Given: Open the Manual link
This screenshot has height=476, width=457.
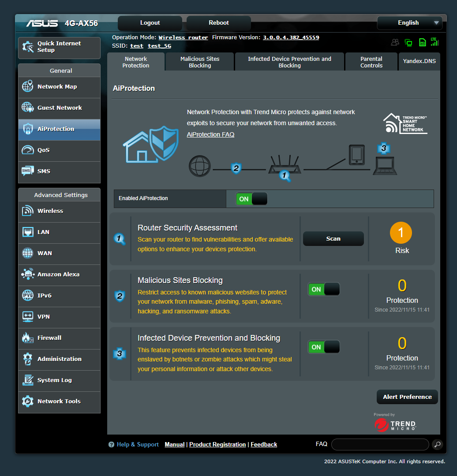Looking at the screenshot, I should tap(174, 444).
